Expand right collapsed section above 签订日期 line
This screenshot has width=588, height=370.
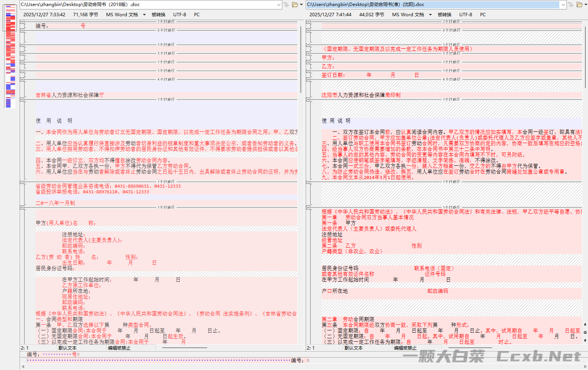coord(308,71)
